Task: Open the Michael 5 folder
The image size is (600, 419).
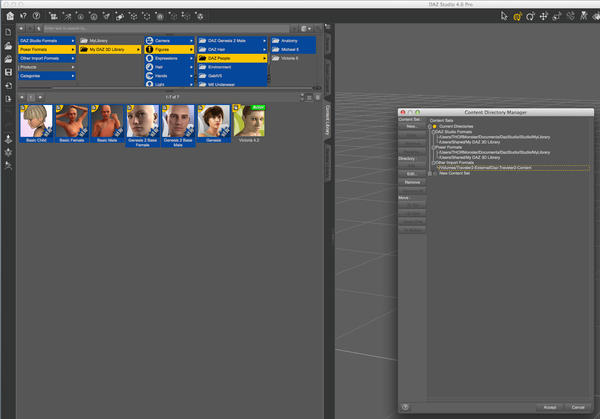Action: coord(293,49)
